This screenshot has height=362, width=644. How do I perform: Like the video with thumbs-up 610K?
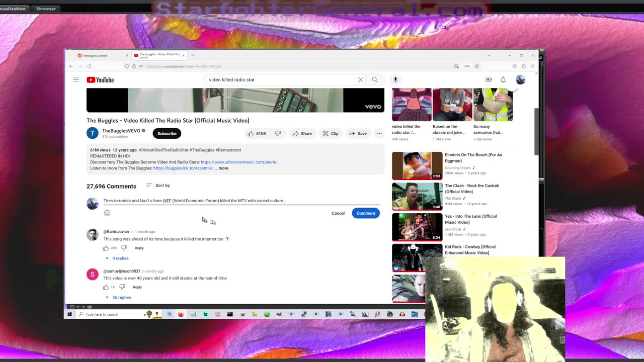point(257,133)
